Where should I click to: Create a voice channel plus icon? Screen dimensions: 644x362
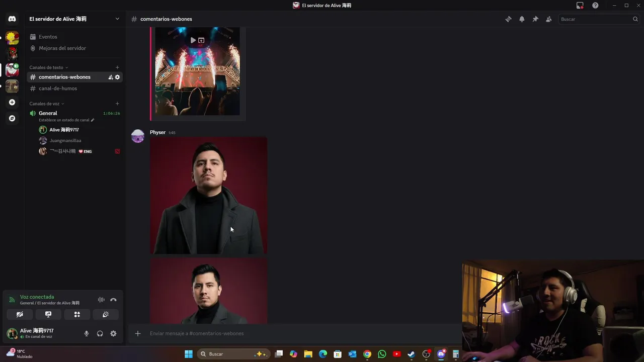pos(117,104)
